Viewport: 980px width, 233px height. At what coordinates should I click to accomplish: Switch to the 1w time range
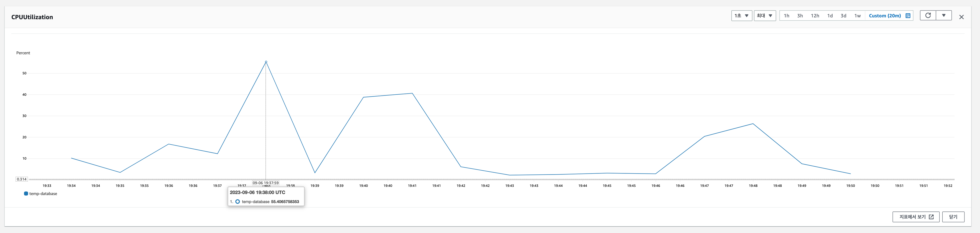(x=857, y=16)
